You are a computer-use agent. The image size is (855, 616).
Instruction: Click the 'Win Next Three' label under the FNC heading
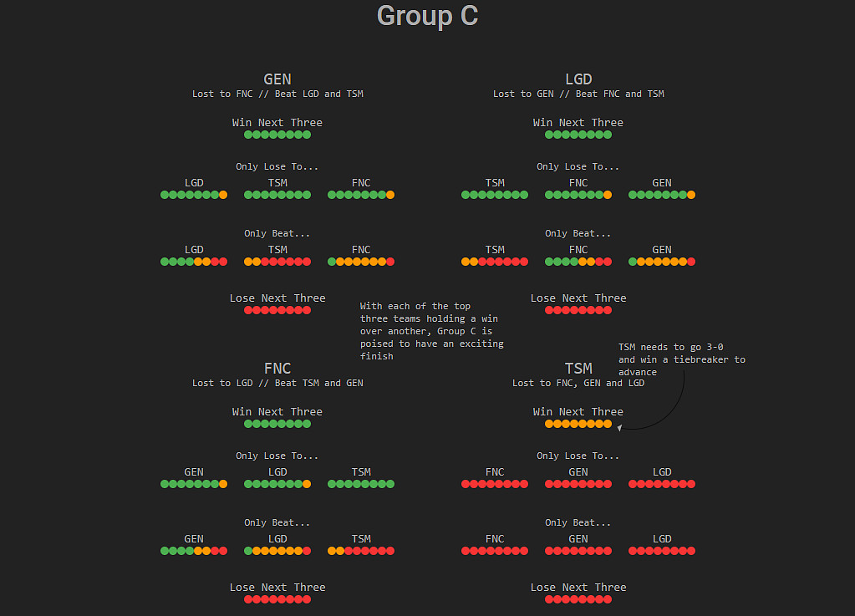click(x=277, y=411)
